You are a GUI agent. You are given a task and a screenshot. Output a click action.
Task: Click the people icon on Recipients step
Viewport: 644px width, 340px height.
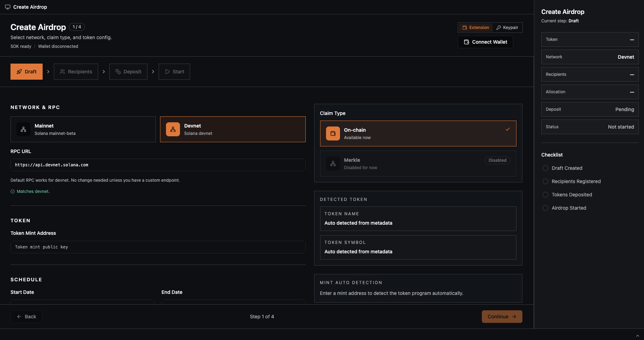tap(63, 72)
